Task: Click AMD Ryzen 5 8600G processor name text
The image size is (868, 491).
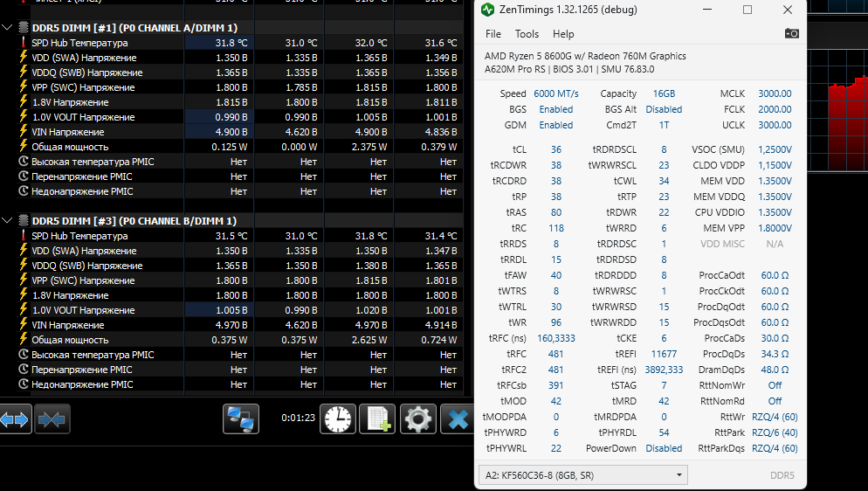Action: tap(585, 56)
